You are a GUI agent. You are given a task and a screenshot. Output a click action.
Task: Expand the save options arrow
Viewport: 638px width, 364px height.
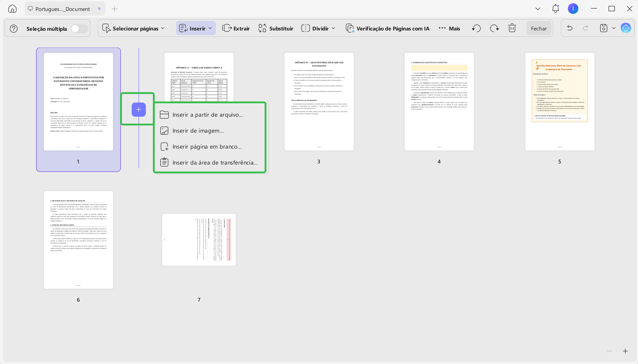pos(614,28)
